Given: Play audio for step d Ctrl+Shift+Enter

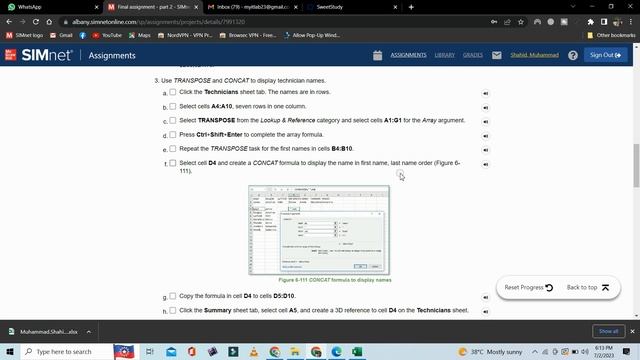Looking at the screenshot, I should tap(485, 136).
